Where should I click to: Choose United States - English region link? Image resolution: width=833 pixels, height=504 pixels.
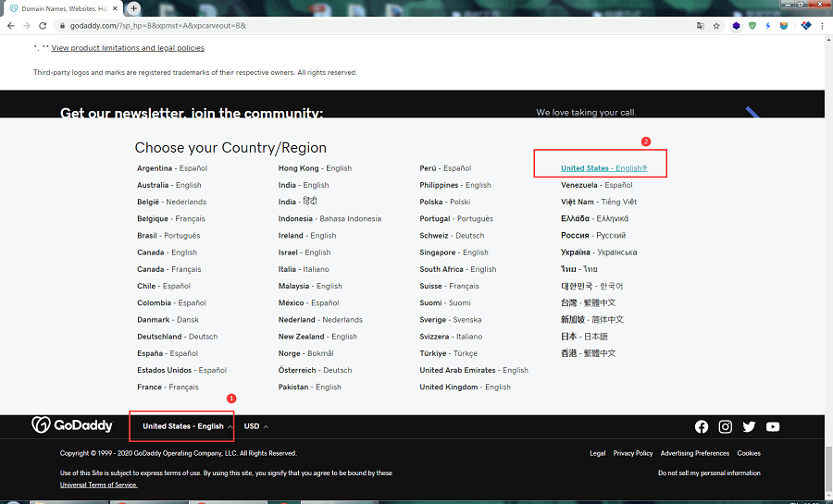coord(603,168)
